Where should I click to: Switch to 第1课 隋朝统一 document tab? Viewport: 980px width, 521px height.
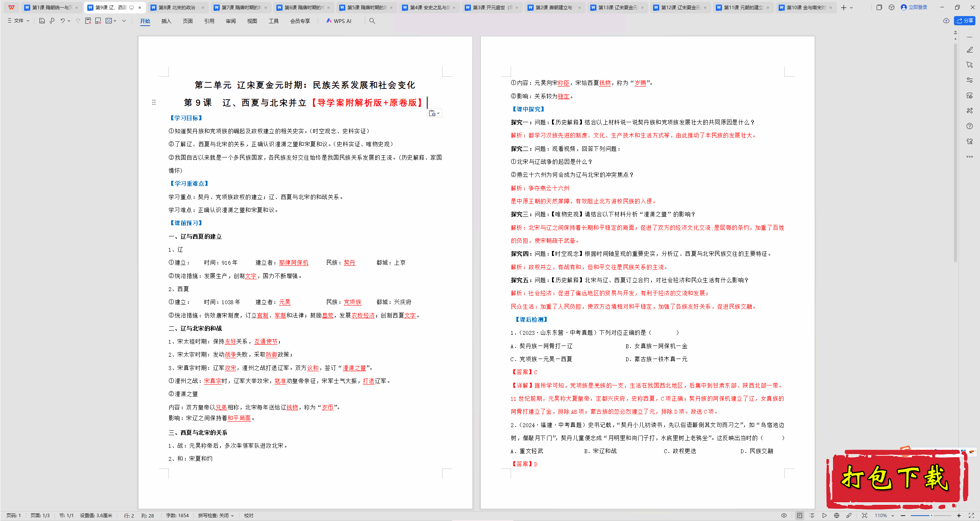(51, 7)
